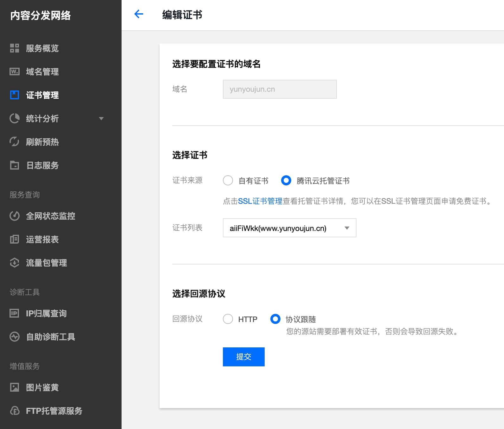Click the 提交 button
Screen dimensions: 504x429
coord(244,357)
